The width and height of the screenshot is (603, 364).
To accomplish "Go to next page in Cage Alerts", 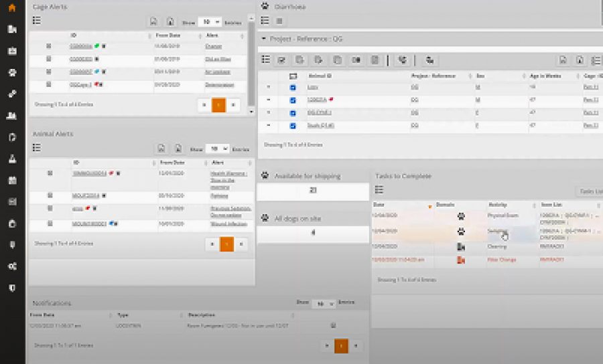I will [232, 105].
